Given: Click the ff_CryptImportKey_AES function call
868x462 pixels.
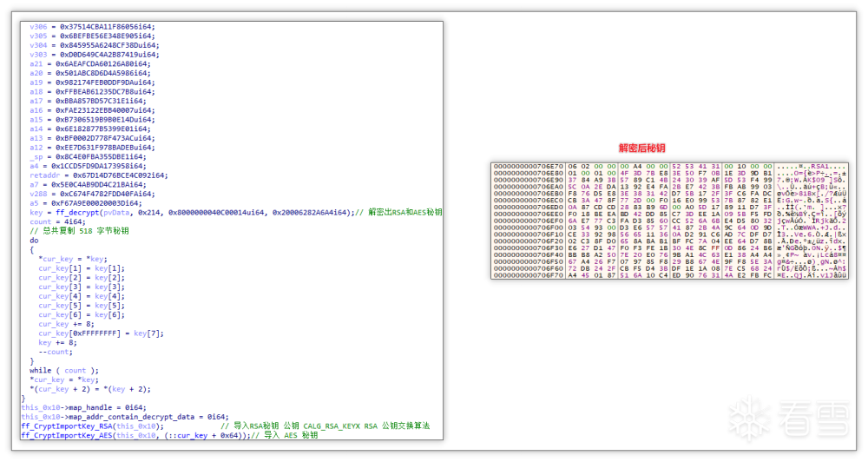Looking at the screenshot, I should pos(135,435).
